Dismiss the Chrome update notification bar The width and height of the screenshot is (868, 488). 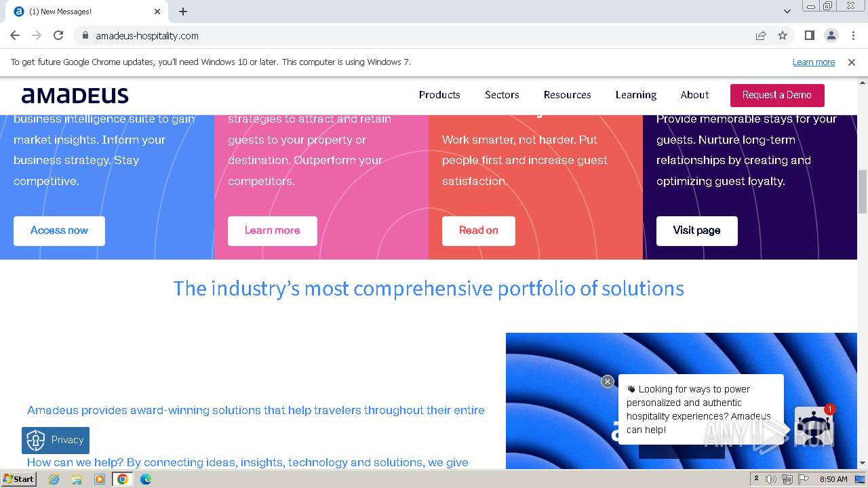pyautogui.click(x=852, y=62)
